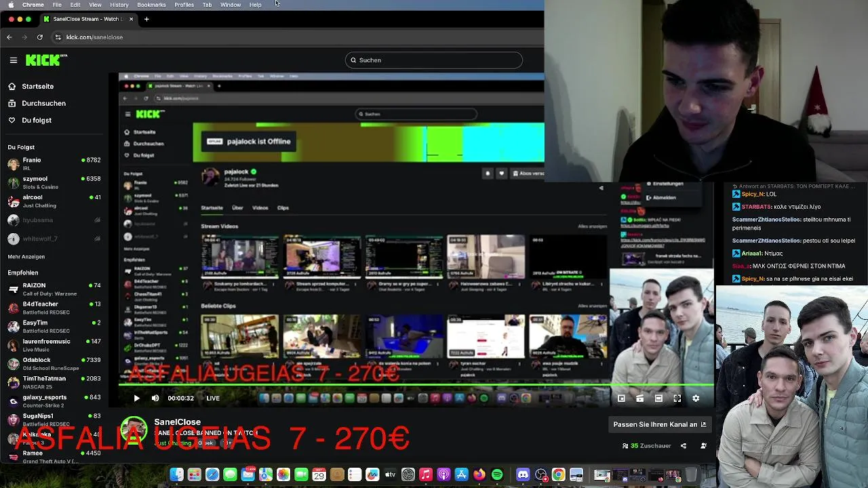
Task: Open szymool channel in sidebar
Action: 54,182
